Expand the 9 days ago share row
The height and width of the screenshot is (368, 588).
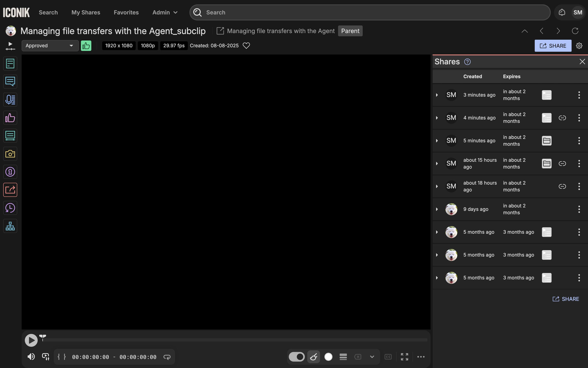coord(437,209)
